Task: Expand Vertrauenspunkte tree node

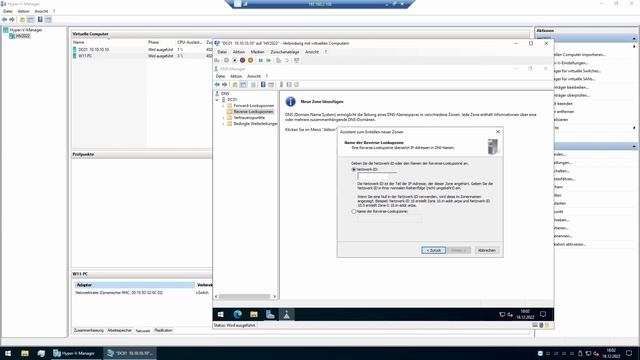Action: [x=223, y=118]
